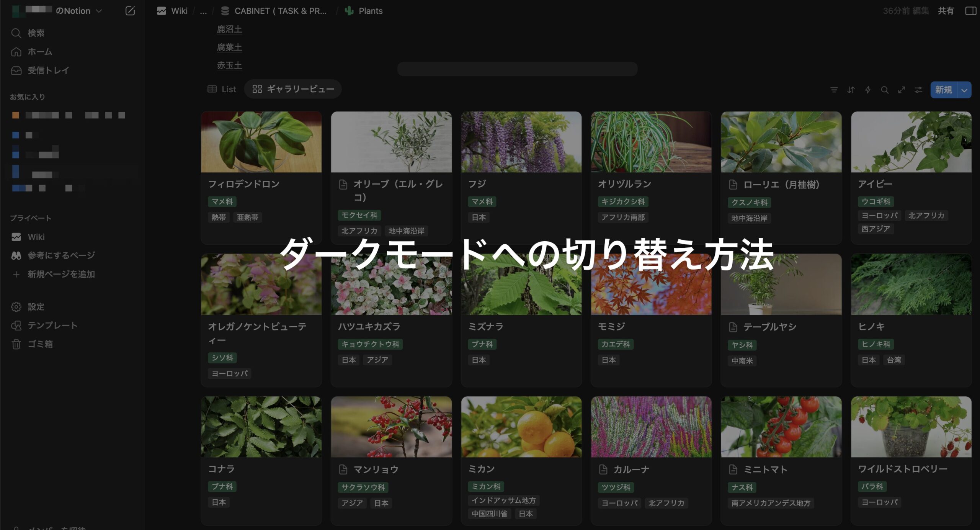980x530 pixels.
Task: Open 設定 in the sidebar
Action: (x=36, y=307)
